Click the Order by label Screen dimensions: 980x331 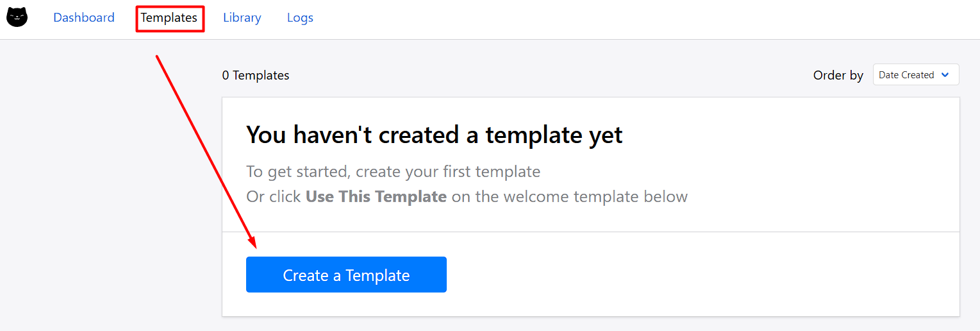pyautogui.click(x=838, y=76)
